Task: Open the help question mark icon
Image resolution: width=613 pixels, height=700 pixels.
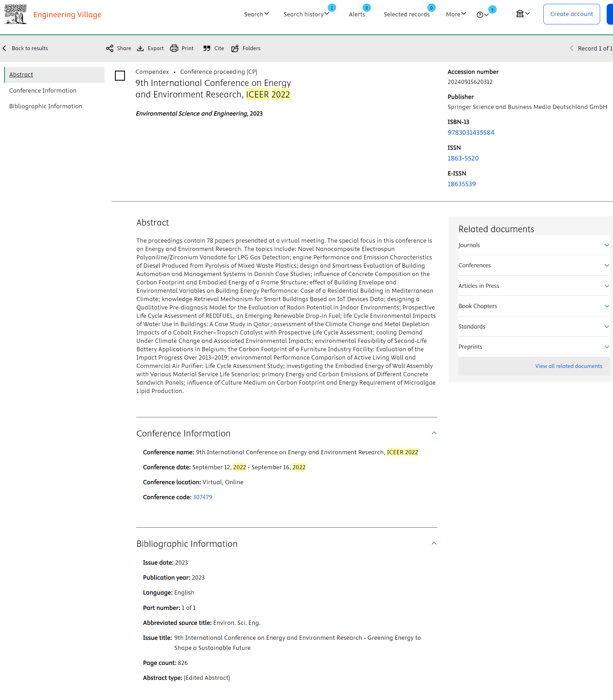Action: pyautogui.click(x=480, y=15)
